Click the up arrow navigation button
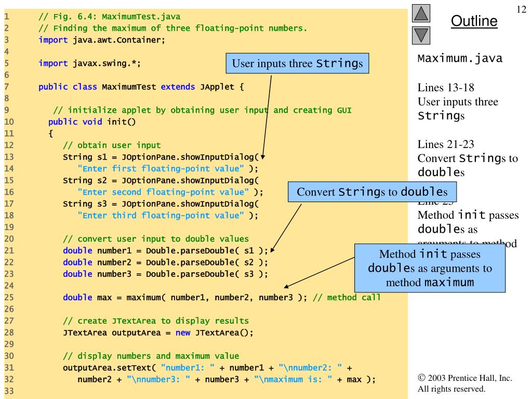This screenshot has width=532, height=399. 421,13
